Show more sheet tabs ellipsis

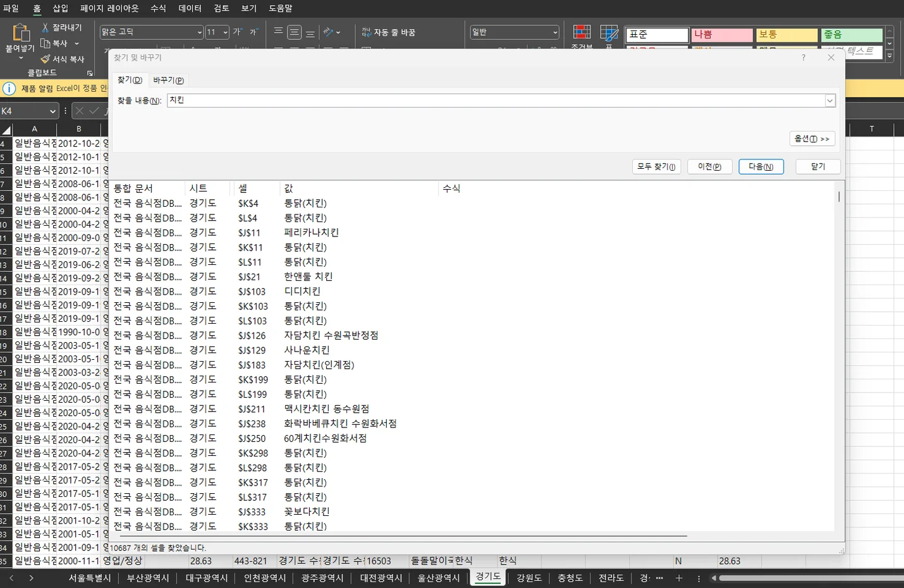659,579
